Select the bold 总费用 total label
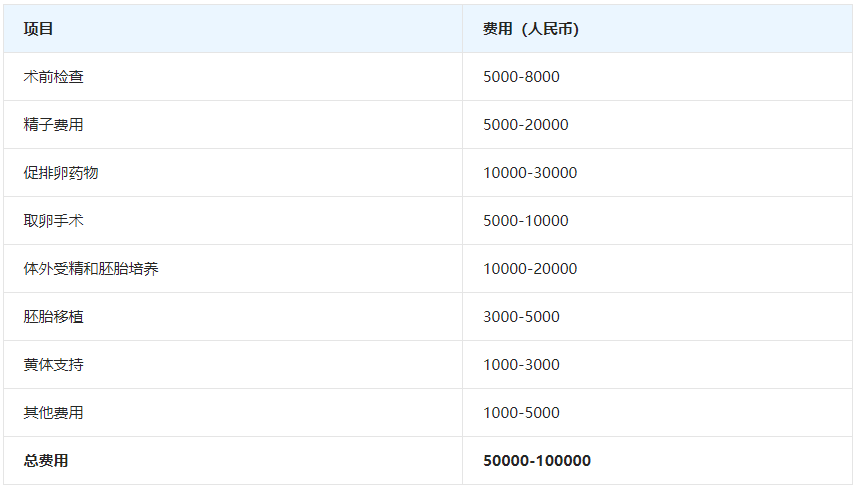Image resolution: width=863 pixels, height=492 pixels. point(46,461)
